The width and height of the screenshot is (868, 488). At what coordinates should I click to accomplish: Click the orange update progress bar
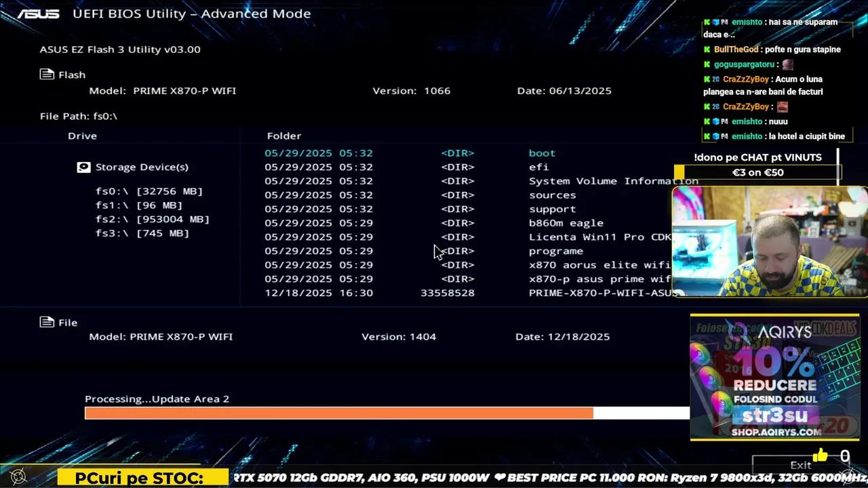tap(339, 413)
